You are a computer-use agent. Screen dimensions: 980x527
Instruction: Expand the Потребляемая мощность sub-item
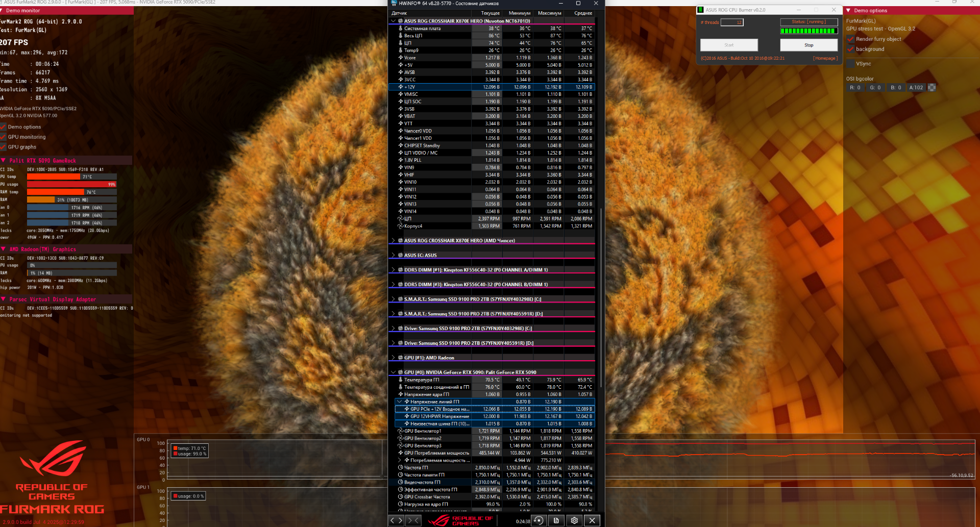pos(399,461)
